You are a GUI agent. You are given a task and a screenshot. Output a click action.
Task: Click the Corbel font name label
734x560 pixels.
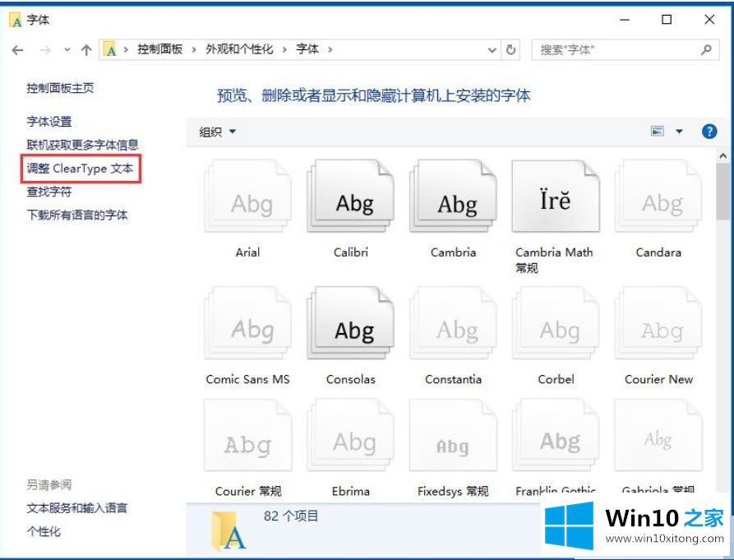[x=556, y=379]
